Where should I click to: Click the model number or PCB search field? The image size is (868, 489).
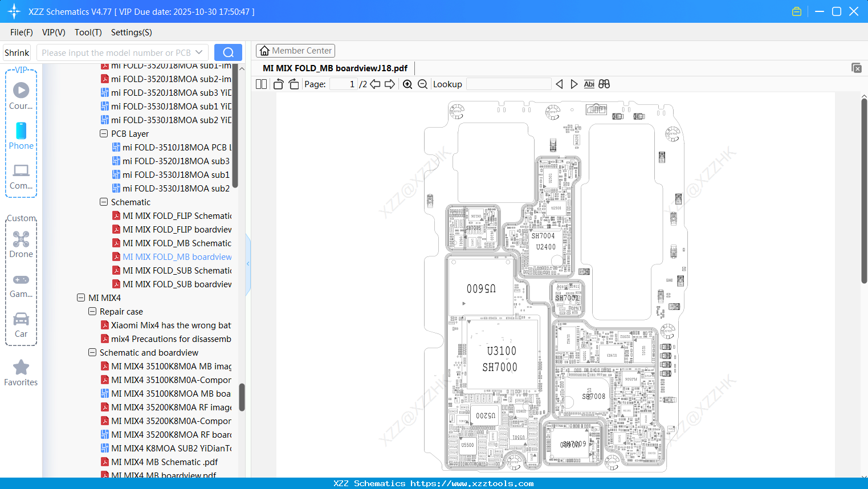pos(116,52)
